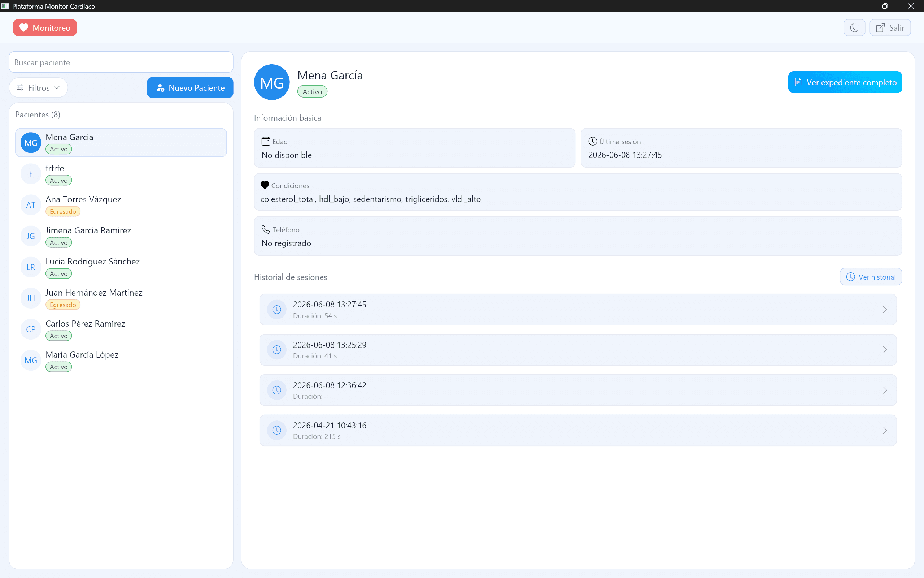Open session 2026-06-08 13:25:29 chevron
The width and height of the screenshot is (924, 578).
point(885,350)
